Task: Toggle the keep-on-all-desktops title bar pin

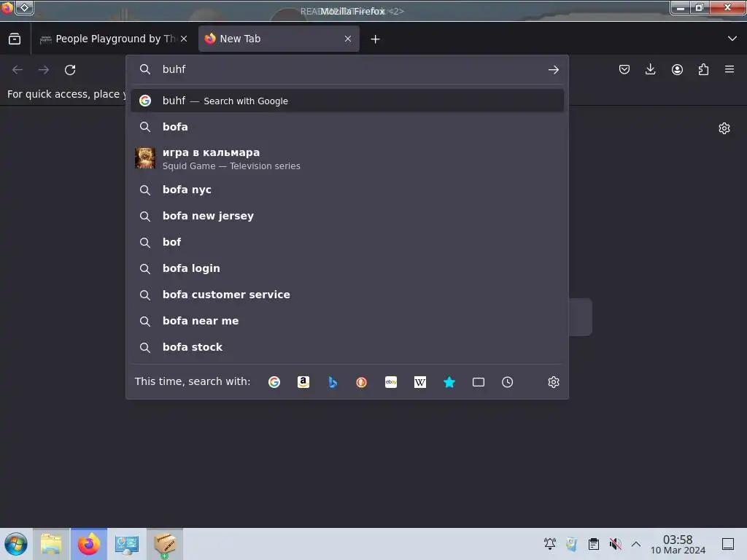Action: click(x=24, y=7)
